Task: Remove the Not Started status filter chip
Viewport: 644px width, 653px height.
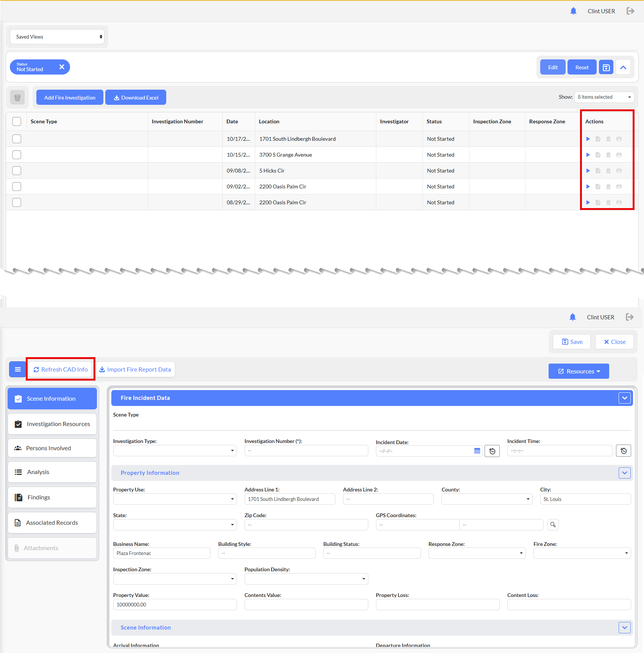Action: (x=62, y=67)
